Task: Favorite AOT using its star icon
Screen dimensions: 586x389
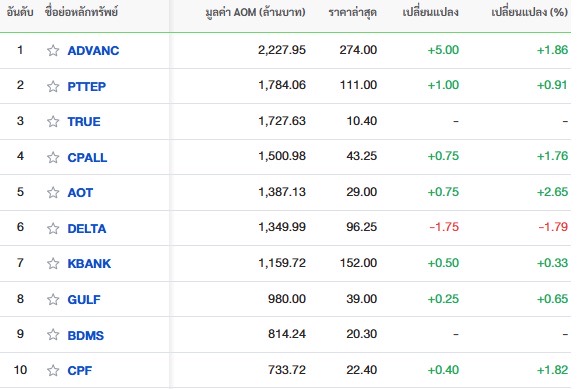Action: 53,192
